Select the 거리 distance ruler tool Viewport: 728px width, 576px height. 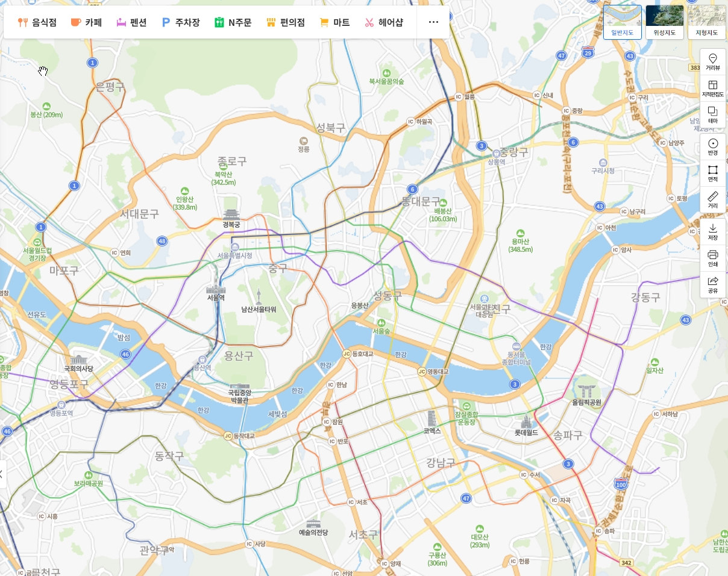click(x=713, y=200)
